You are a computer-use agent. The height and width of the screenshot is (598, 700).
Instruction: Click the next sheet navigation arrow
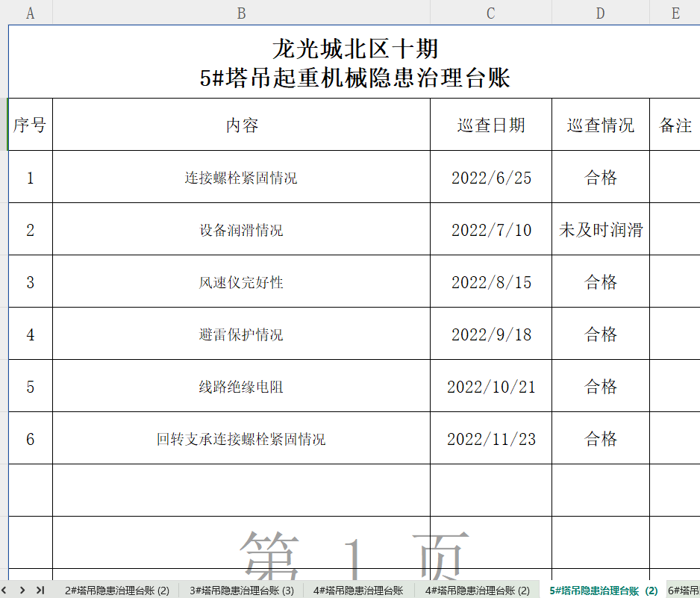22,590
